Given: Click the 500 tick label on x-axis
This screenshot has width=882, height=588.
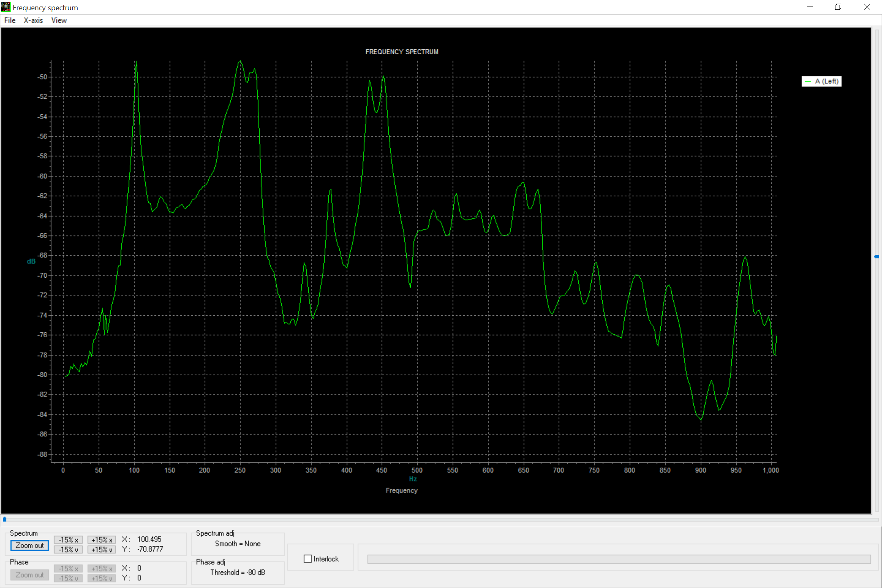Looking at the screenshot, I should coord(417,470).
